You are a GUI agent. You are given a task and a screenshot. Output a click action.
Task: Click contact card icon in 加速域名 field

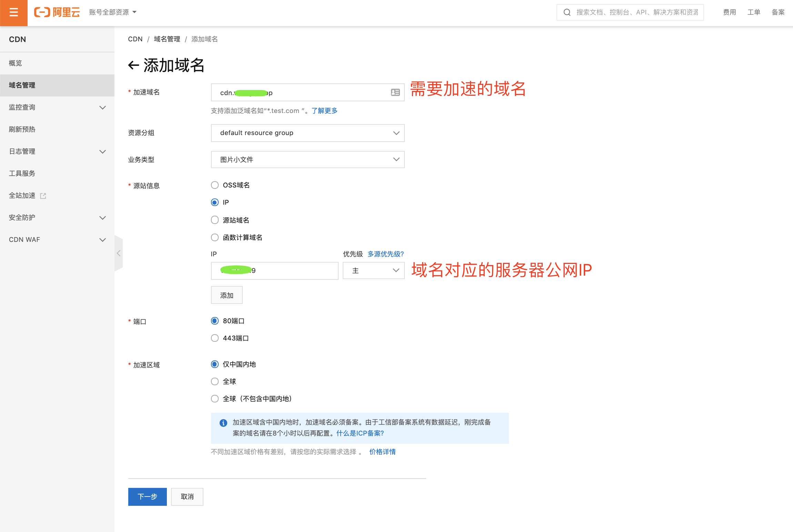tap(395, 92)
